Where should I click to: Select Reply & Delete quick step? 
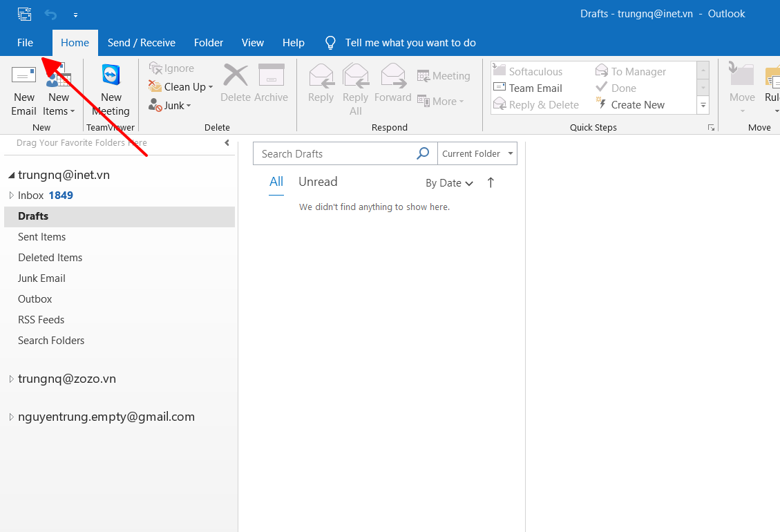click(536, 104)
